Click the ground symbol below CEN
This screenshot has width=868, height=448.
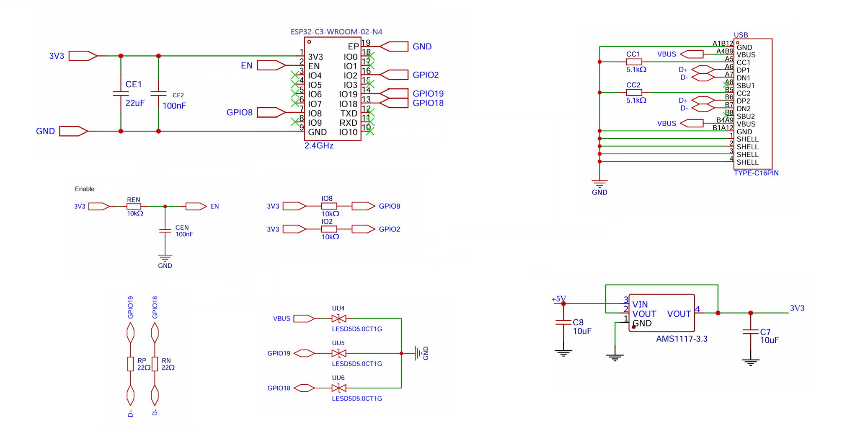click(x=165, y=258)
